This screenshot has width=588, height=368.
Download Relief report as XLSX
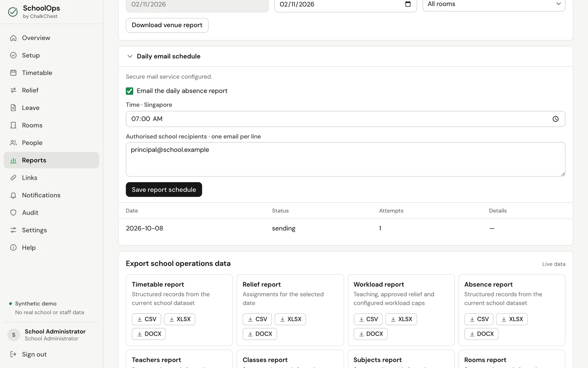pos(290,319)
